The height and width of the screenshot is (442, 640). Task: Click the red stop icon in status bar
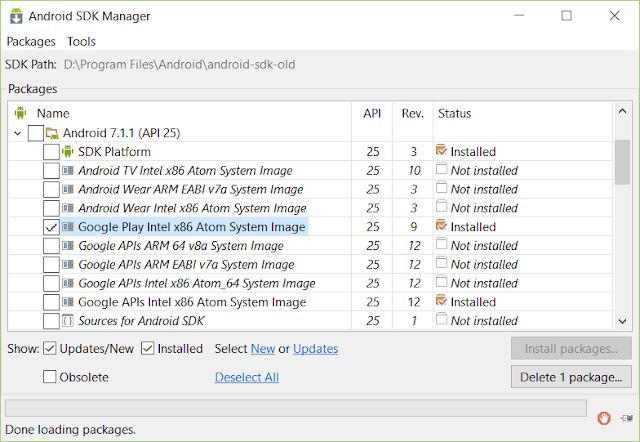(604, 418)
